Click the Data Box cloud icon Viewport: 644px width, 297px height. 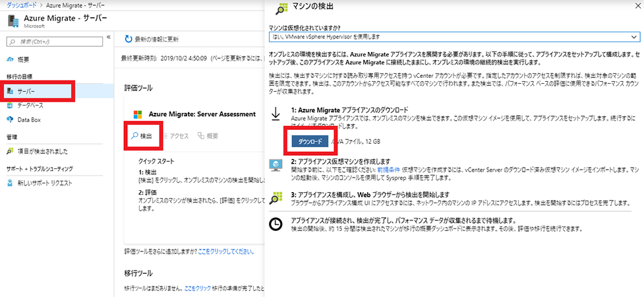tap(10, 119)
